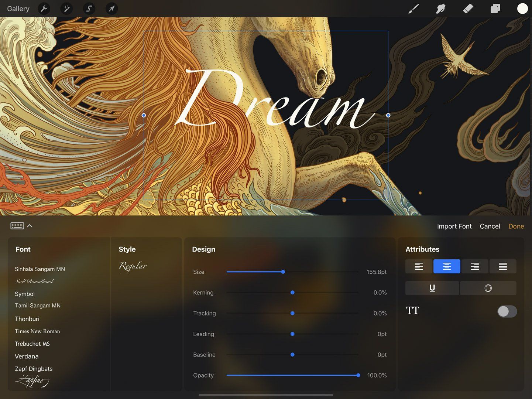
Task: Collapse the font options panel
Action: click(x=30, y=226)
